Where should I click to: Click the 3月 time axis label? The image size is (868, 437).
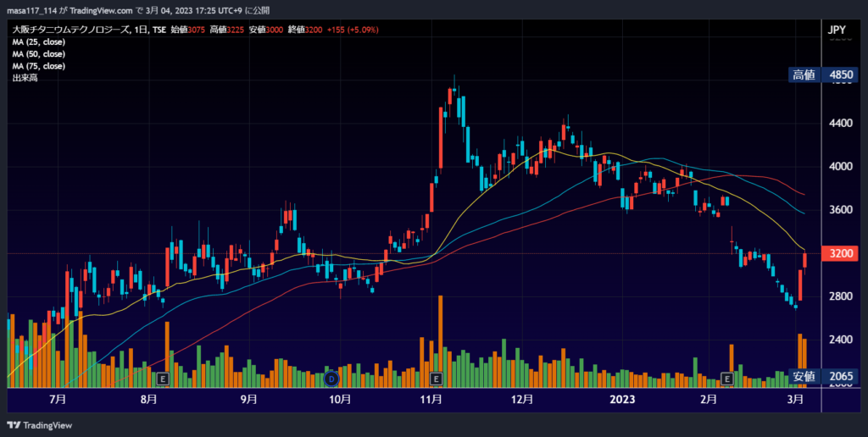point(795,399)
